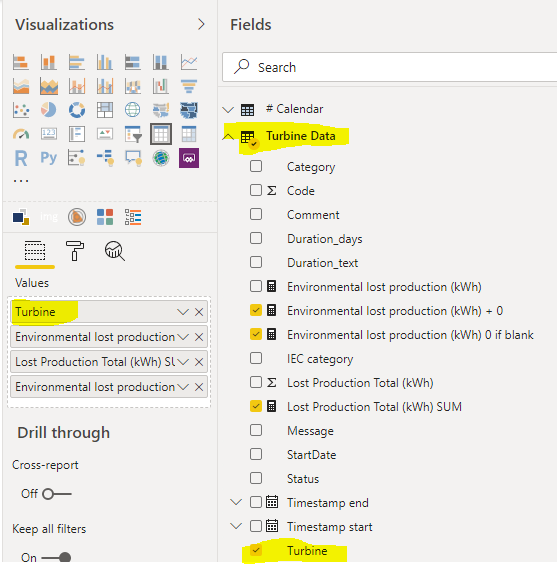Remove the last Environmental lost production value
Viewport: 557px width, 564px height.
[199, 387]
